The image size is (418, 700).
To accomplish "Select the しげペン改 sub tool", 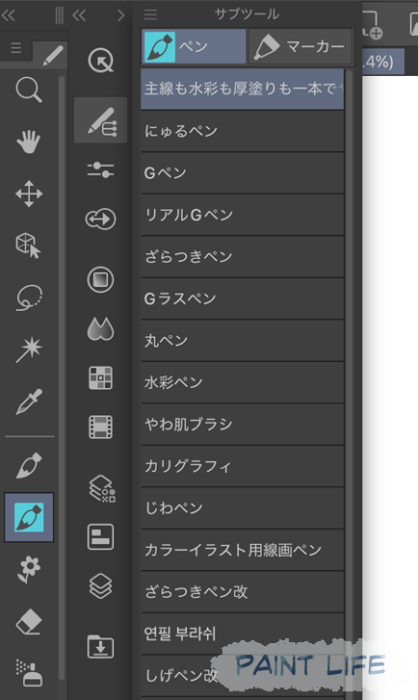I will pyautogui.click(x=242, y=675).
